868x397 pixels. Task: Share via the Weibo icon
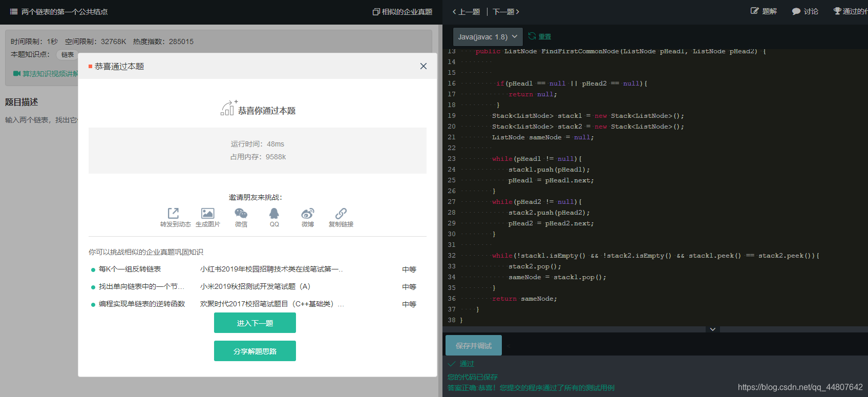tap(308, 213)
